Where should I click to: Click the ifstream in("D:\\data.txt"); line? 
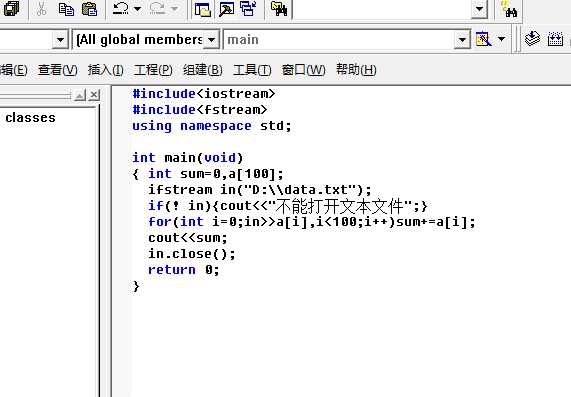click(x=260, y=190)
